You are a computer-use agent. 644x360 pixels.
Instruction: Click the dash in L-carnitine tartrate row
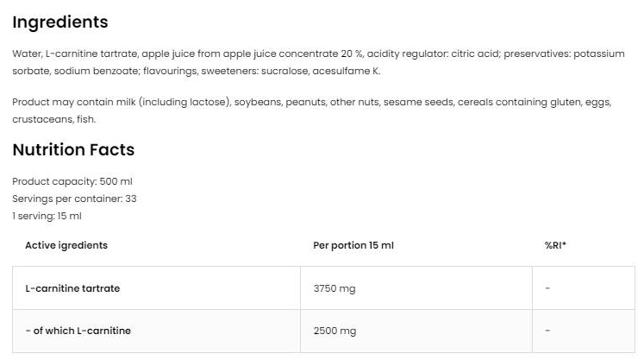coord(547,288)
